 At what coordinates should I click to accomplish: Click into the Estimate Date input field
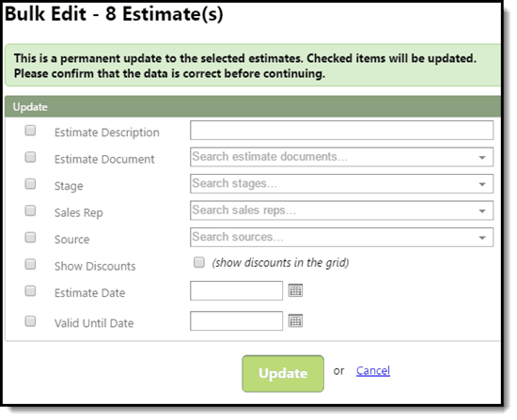pos(236,290)
